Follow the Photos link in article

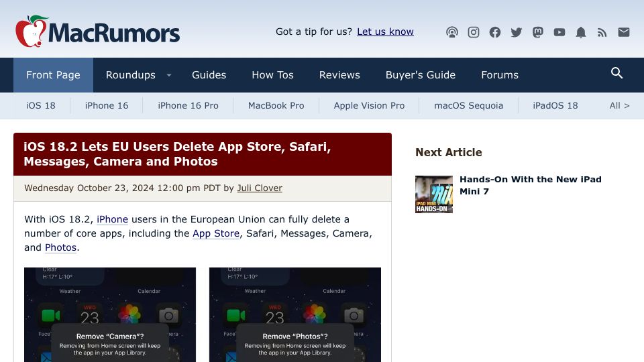point(61,247)
